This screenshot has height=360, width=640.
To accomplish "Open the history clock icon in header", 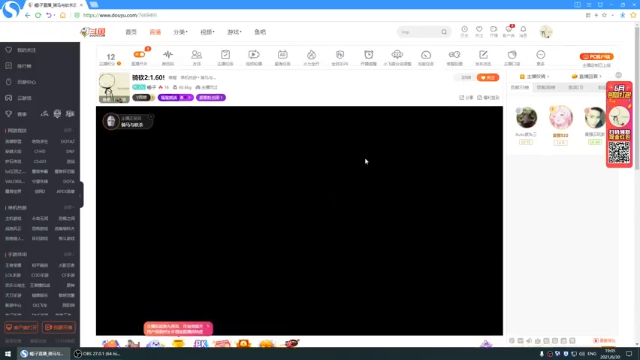I will pos(464,29).
